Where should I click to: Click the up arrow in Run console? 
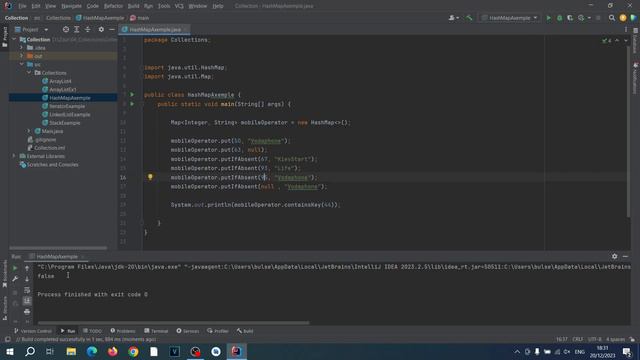coord(27,268)
